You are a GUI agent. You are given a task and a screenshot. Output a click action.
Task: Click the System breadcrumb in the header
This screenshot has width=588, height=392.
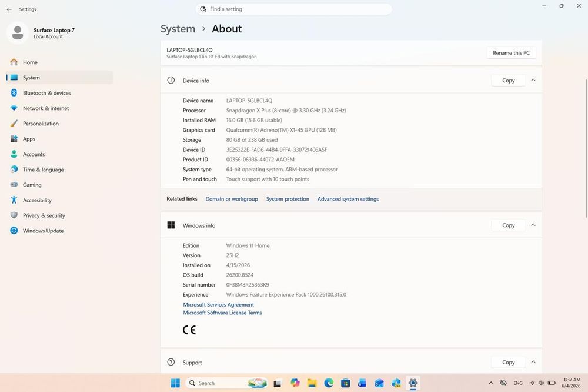click(x=178, y=29)
